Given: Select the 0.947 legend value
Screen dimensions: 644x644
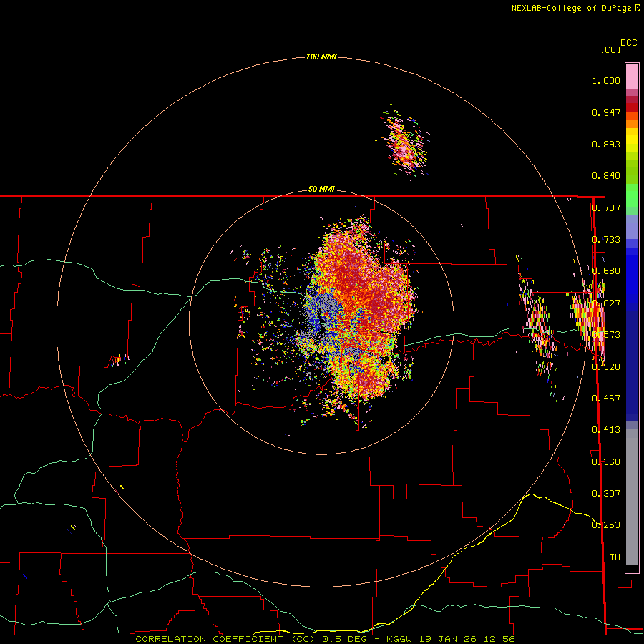Looking at the screenshot, I should tap(606, 112).
